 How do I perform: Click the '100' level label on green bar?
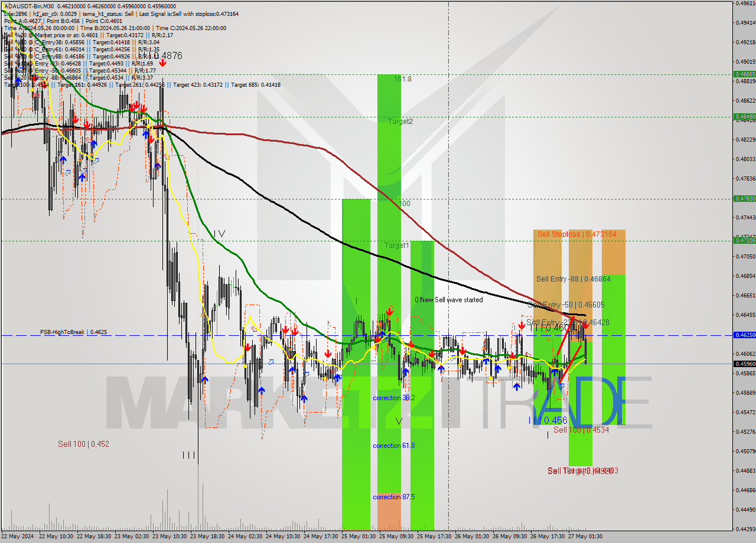404,204
